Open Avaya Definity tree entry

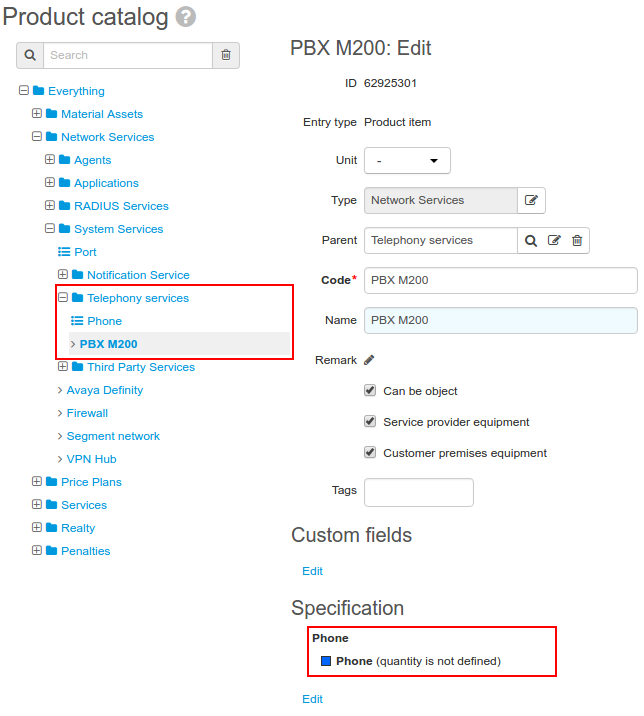tap(105, 390)
